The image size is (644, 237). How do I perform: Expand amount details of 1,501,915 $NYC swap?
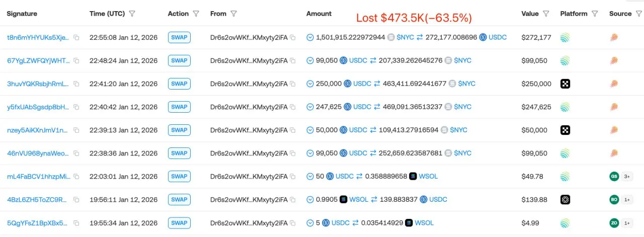point(310,37)
